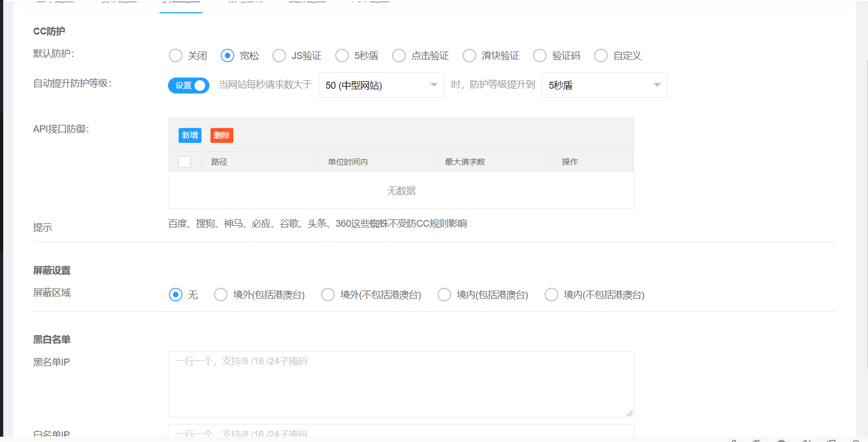Toggle the 设置 auto-upgrade switch
The width and height of the screenshot is (868, 442).
[x=189, y=86]
